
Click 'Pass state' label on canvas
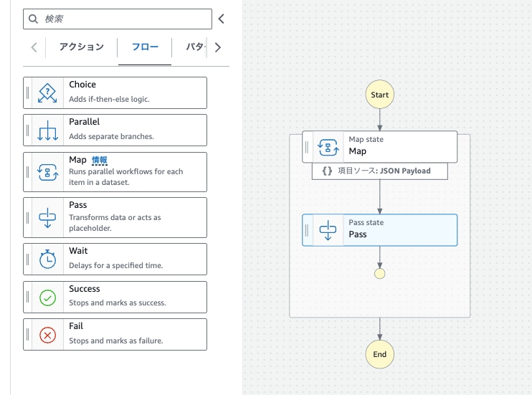(366, 222)
